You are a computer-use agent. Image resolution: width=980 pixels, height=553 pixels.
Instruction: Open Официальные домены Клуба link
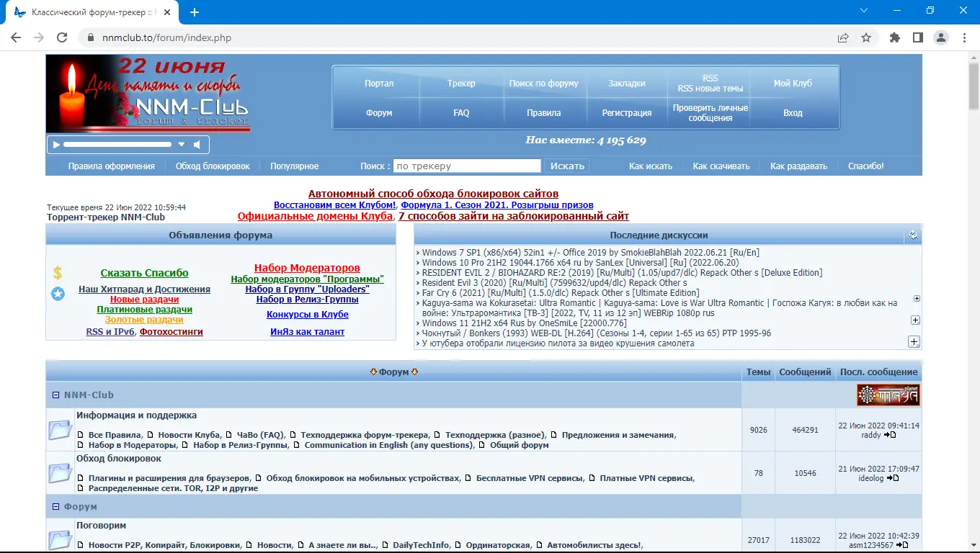[316, 216]
